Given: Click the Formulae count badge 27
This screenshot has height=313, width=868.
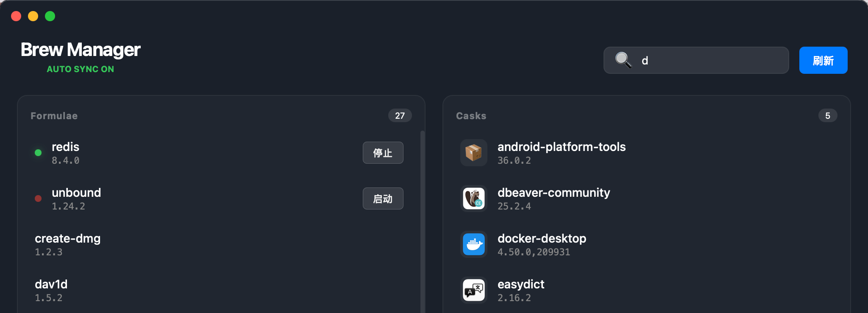Looking at the screenshot, I should [x=400, y=116].
